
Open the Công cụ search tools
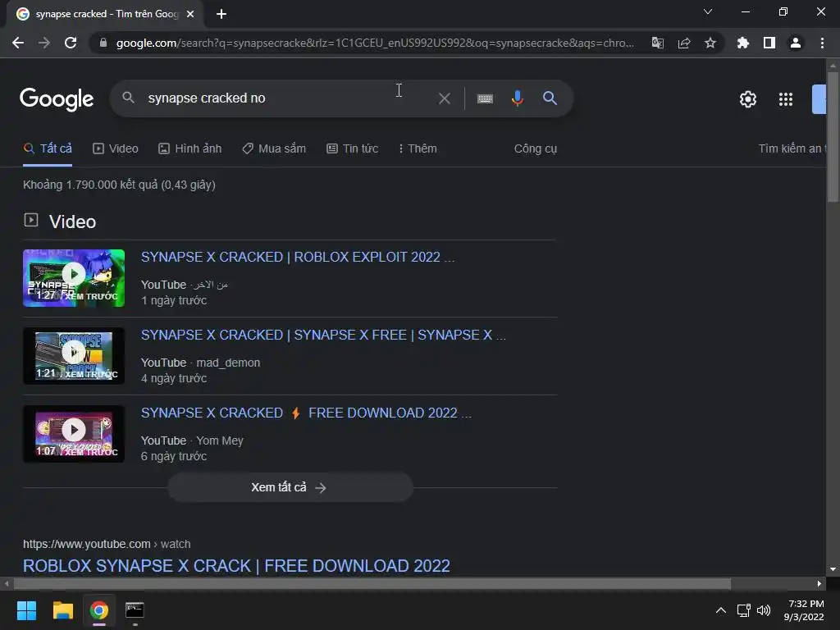click(535, 148)
